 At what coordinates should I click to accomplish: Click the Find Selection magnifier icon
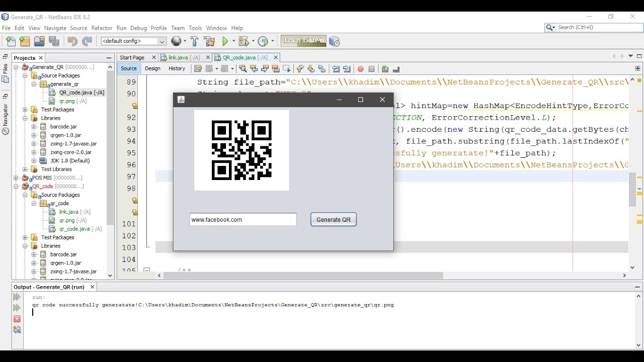[243, 69]
